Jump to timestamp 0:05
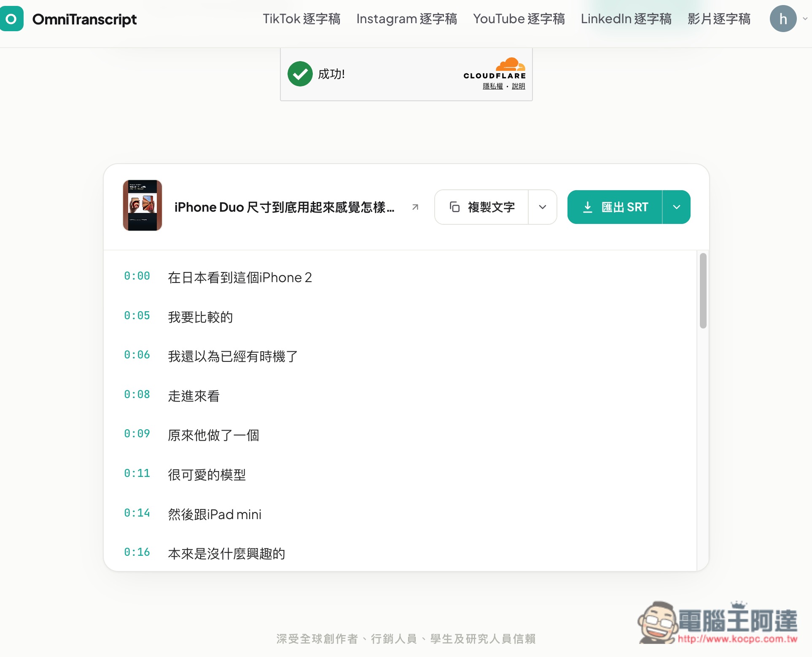812x657 pixels. (x=137, y=316)
